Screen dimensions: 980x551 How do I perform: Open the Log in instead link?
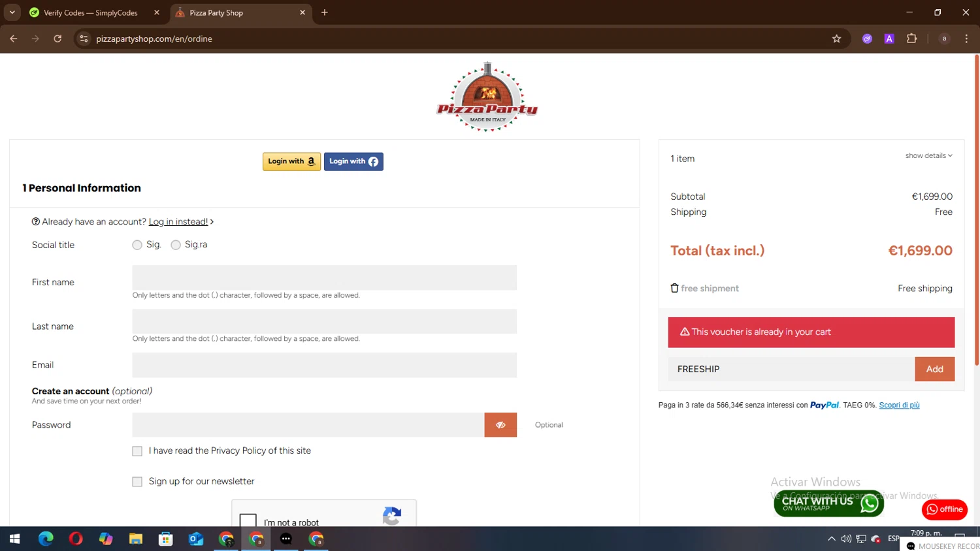[178, 222]
